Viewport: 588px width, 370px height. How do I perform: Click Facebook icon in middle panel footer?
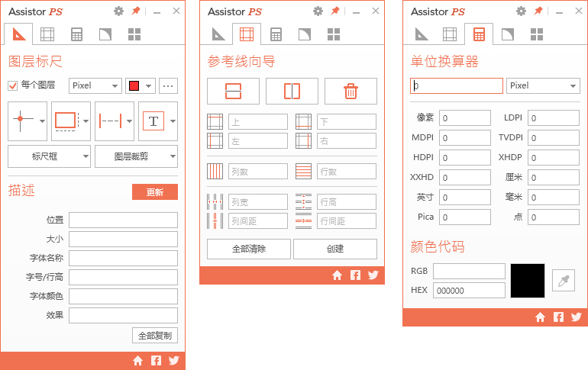pos(355,275)
